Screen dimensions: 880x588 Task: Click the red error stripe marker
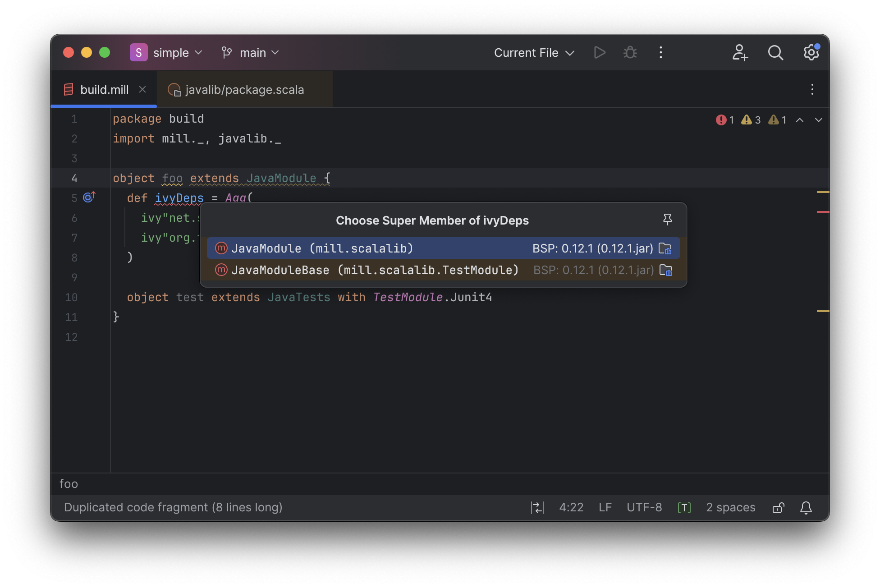pos(823,211)
